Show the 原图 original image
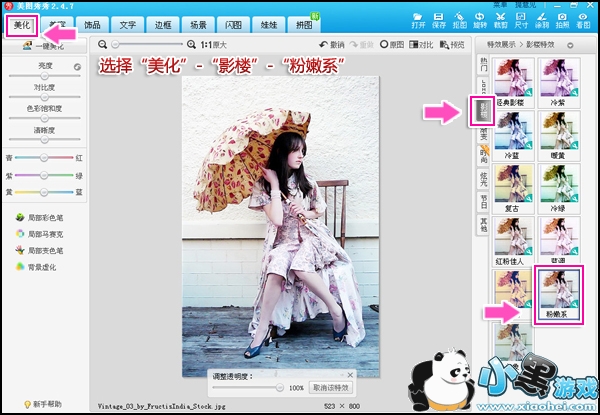Viewport: 600px width, 415px height. (392, 45)
